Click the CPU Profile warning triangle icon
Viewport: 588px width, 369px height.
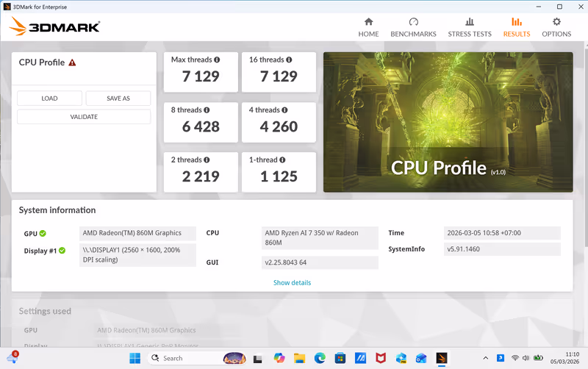72,63
